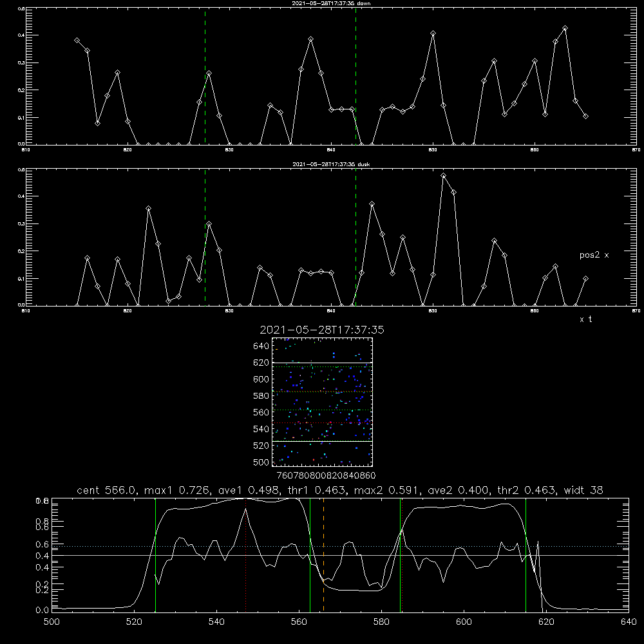The width and height of the screenshot is (644, 644).
Task: Select the 'cent 566.0' value
Action: click(x=106, y=490)
